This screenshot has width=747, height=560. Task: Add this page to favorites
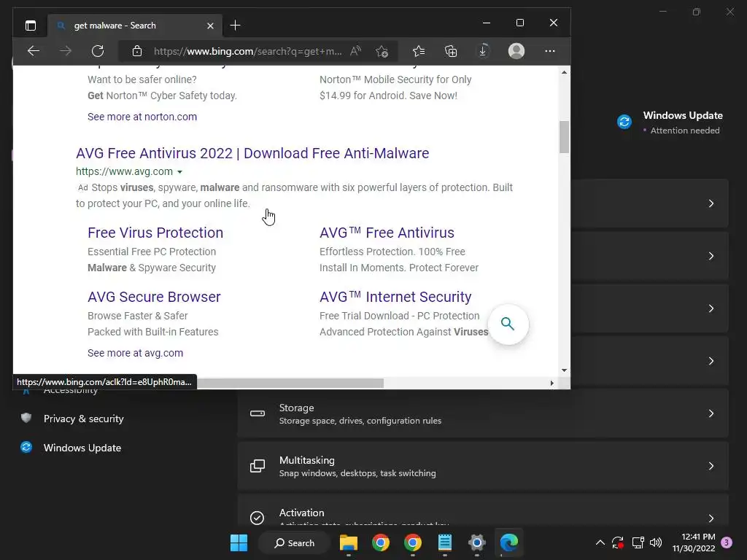click(382, 51)
